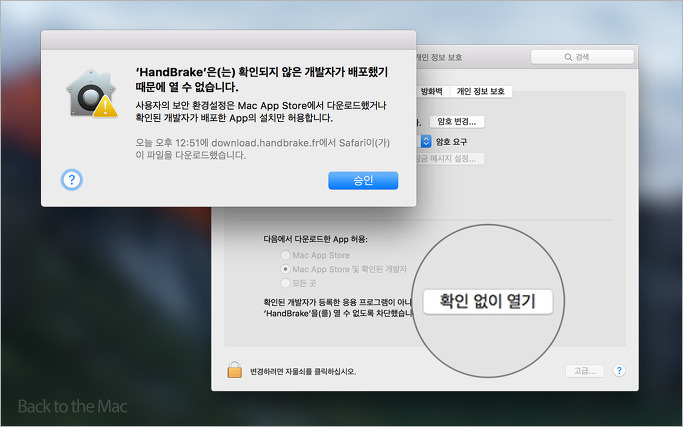This screenshot has width=683, height=427.
Task: Click the 암호 변경... button
Action: tap(456, 122)
